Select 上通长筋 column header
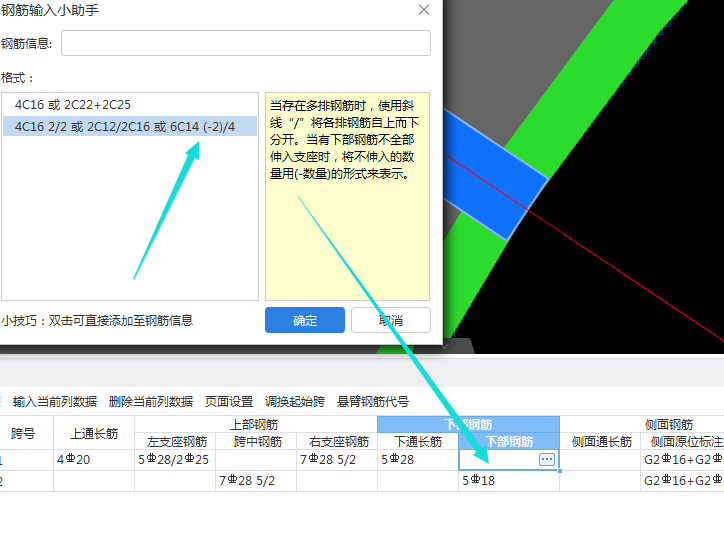The height and width of the screenshot is (534, 724). pyautogui.click(x=94, y=433)
